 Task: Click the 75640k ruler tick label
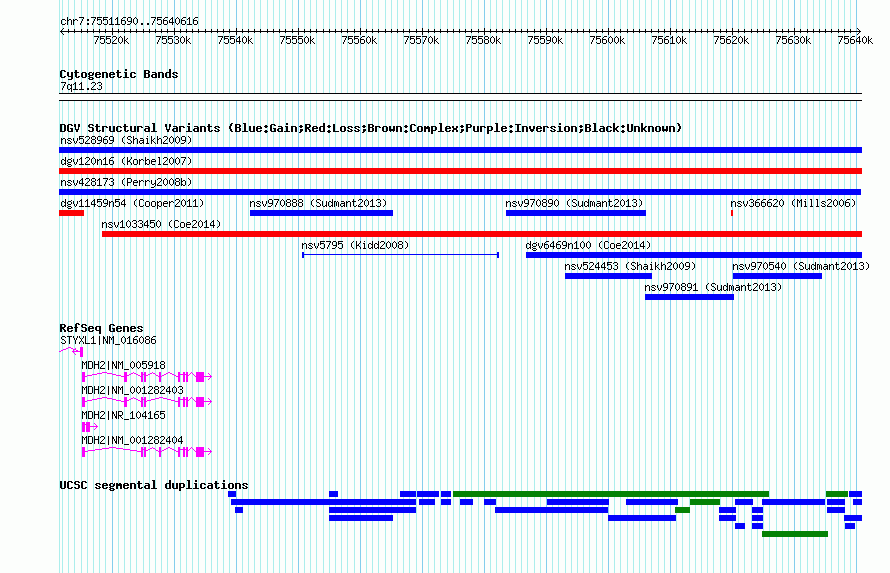coord(855,40)
